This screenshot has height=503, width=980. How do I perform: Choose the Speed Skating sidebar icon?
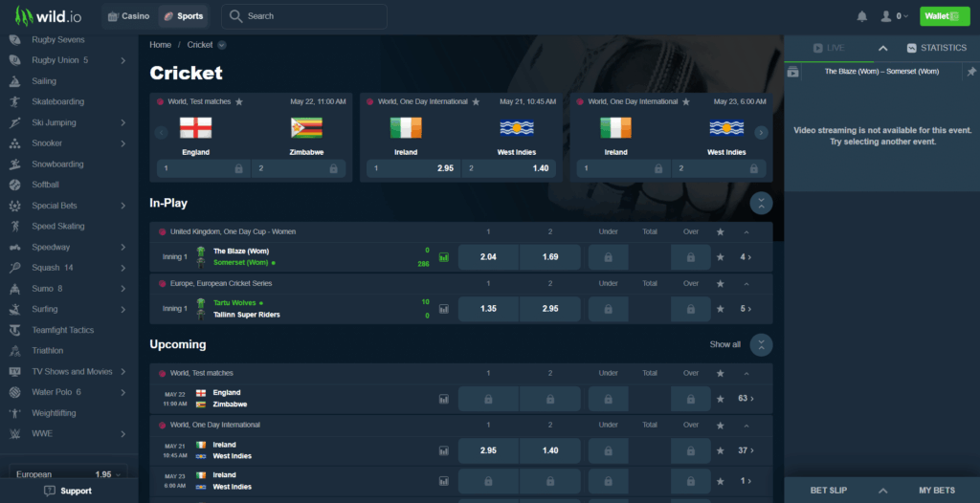click(15, 227)
